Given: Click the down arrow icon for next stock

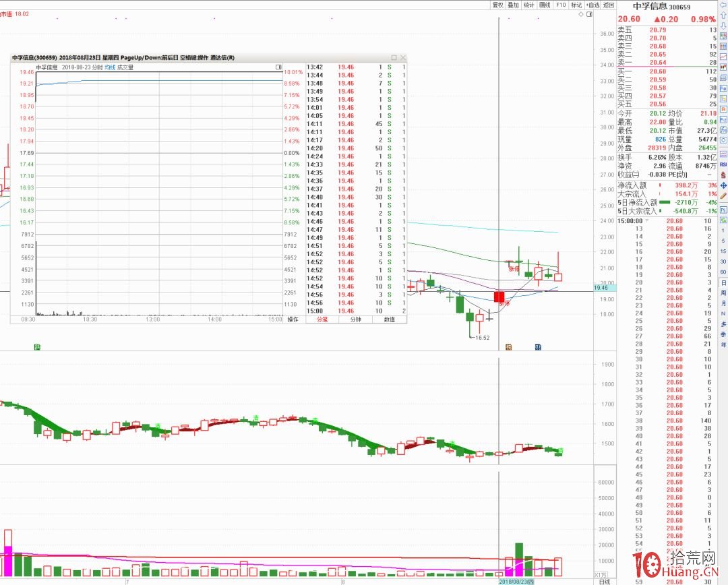Looking at the screenshot, I should (723, 26).
